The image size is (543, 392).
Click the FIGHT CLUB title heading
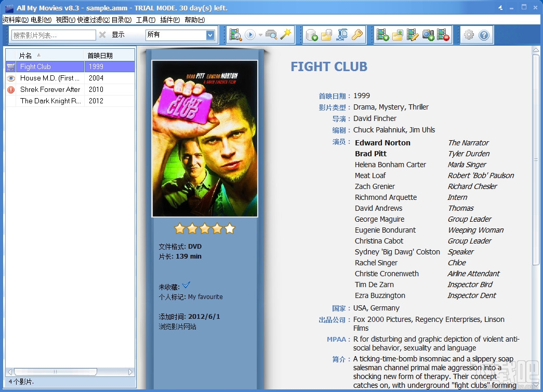coord(329,67)
